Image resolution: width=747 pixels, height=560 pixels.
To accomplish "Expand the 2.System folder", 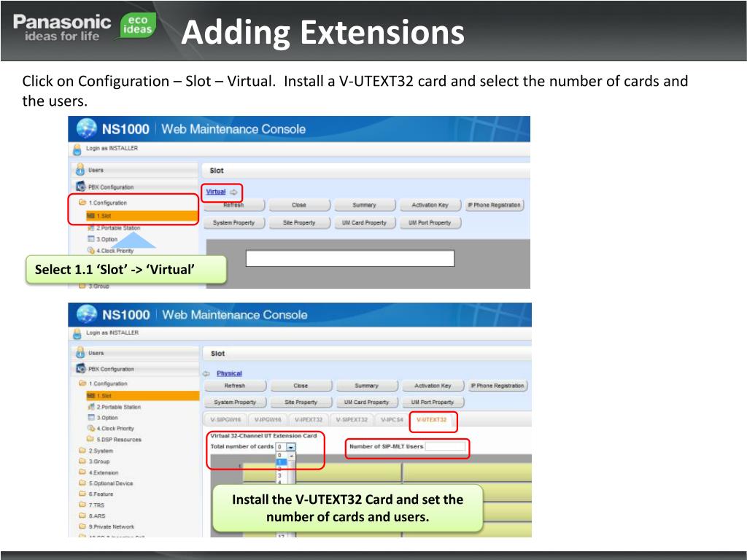I will pos(82,450).
